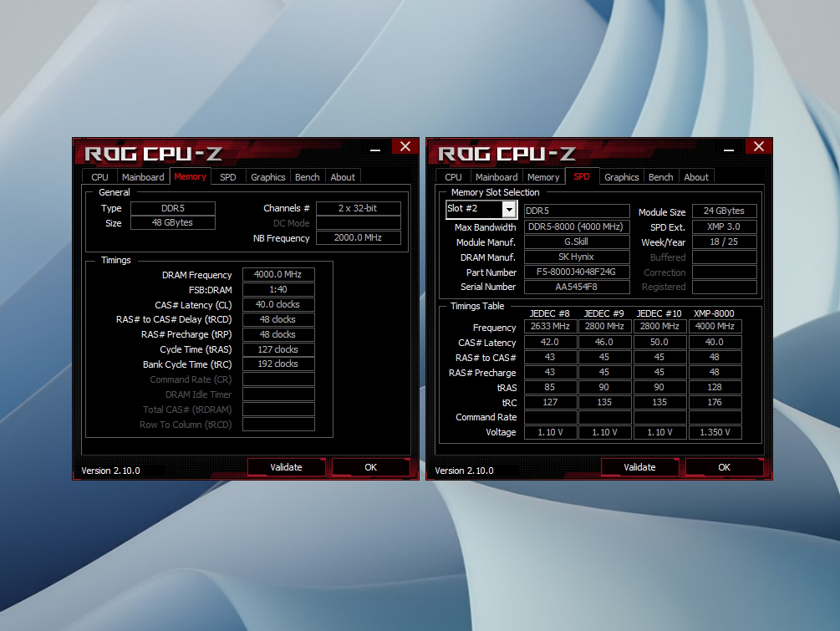
Task: Click the JEDEC #8 tRC value 127
Action: click(x=550, y=402)
